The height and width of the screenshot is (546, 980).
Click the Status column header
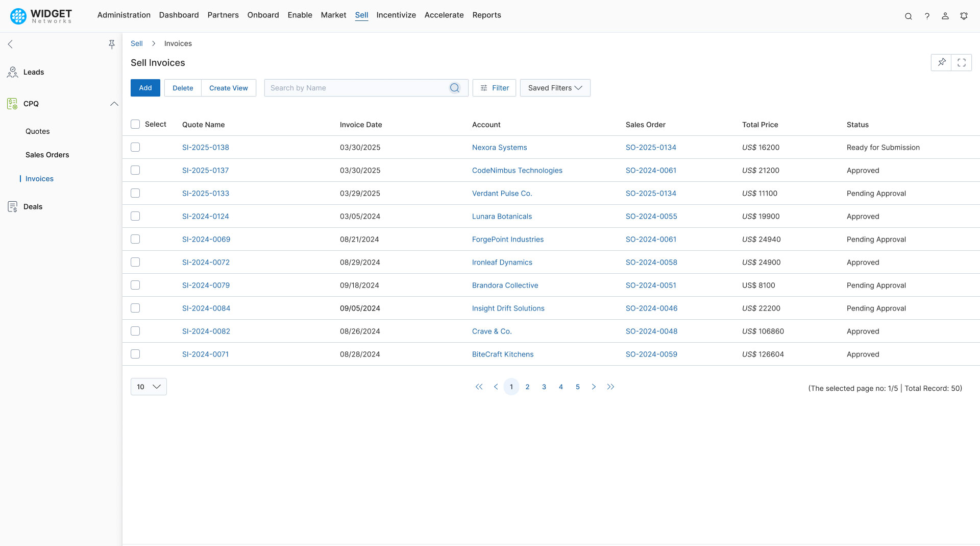857,125
